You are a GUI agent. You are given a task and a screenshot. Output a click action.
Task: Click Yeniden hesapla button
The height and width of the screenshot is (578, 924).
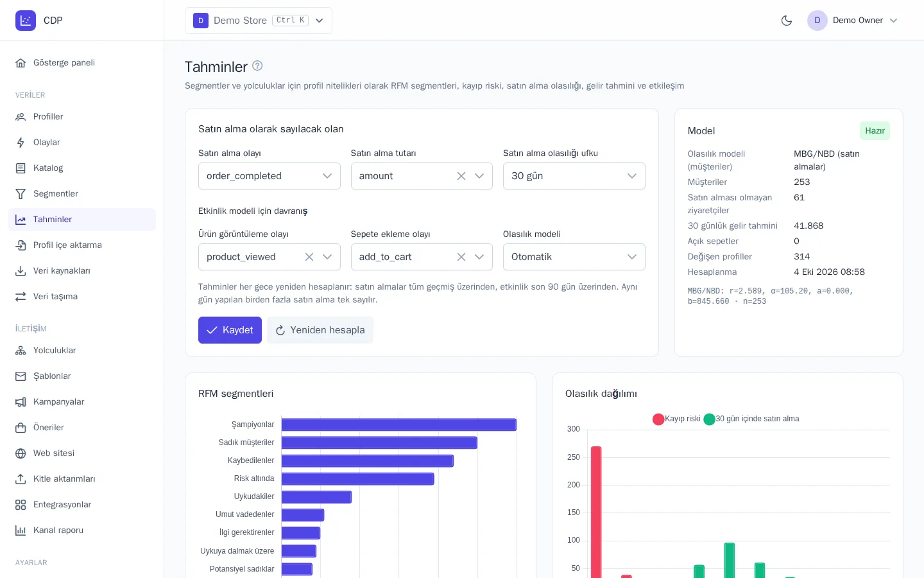[x=320, y=330]
